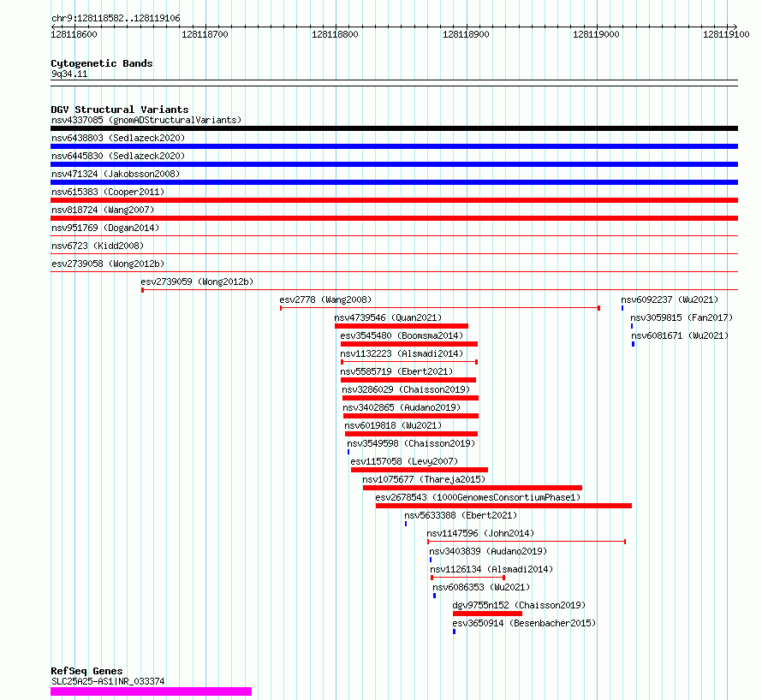This screenshot has width=762, height=700.
Task: Click the DGV Structural Variants track title
Action: tap(120, 110)
